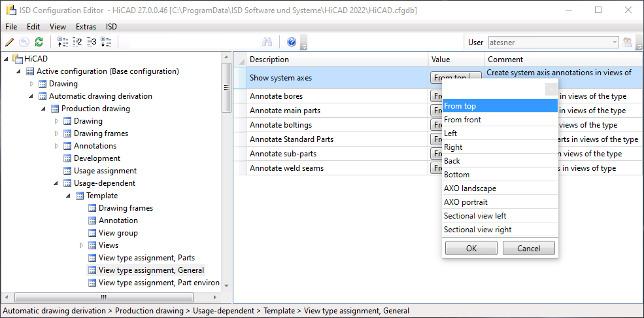Click the Show system axes value button
Image resolution: width=644 pixels, height=318 pixels.
pyautogui.click(x=456, y=78)
